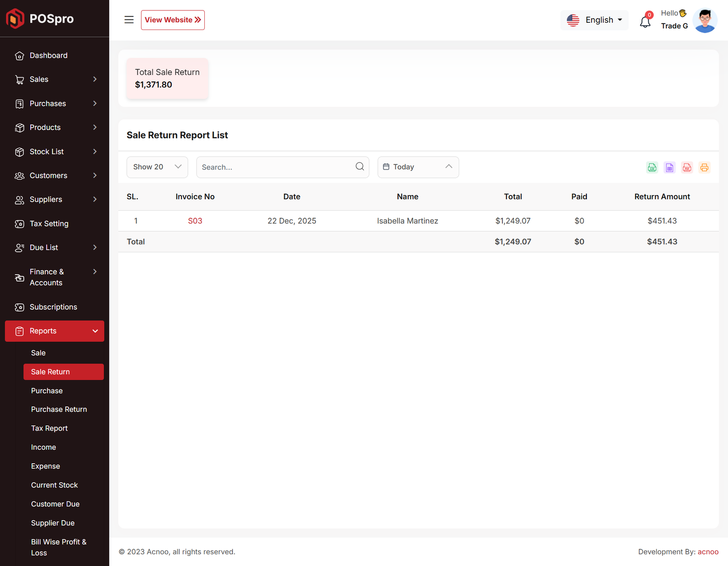Screen dimensions: 728x566
Task: Toggle the sidebar hamburger menu
Action: coord(129,20)
